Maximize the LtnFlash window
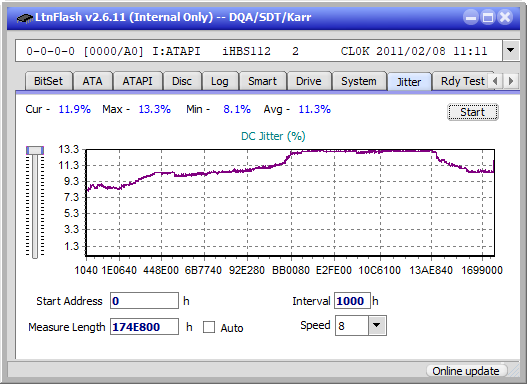This screenshot has height=384, width=527. pyautogui.click(x=488, y=17)
